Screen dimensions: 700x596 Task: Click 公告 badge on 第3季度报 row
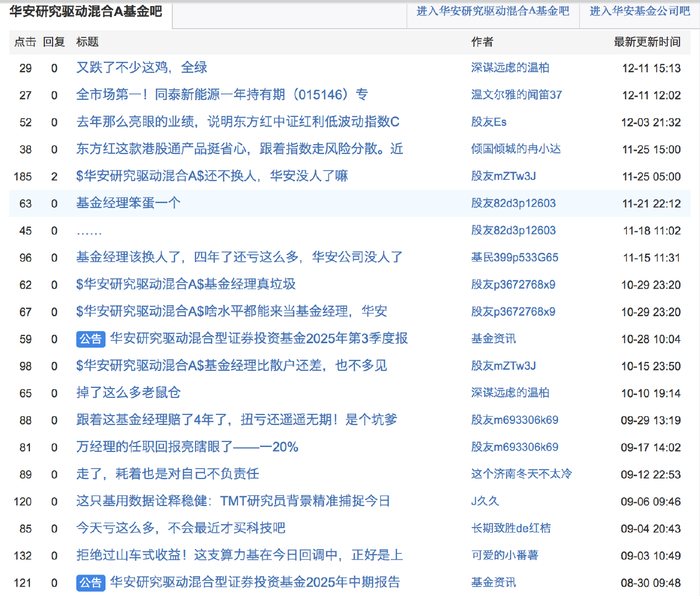click(91, 339)
